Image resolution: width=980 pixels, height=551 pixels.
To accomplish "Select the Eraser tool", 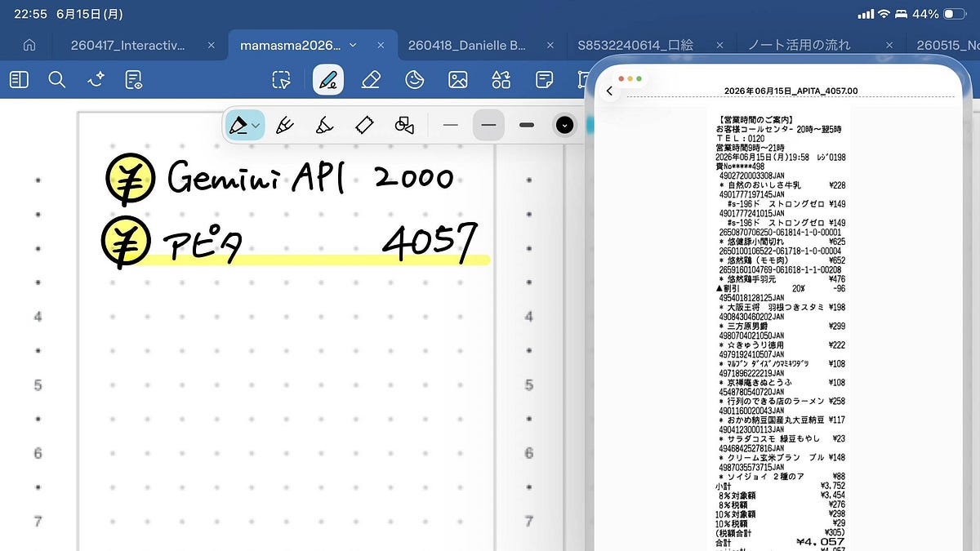I will point(371,79).
